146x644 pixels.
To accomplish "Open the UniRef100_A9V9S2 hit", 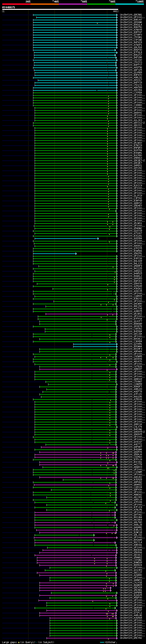I will [131, 246].
